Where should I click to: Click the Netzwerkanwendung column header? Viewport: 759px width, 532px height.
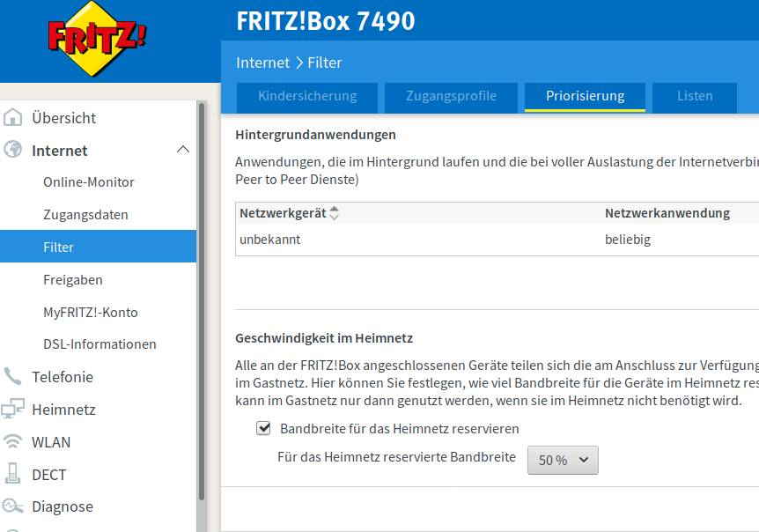pyautogui.click(x=667, y=213)
